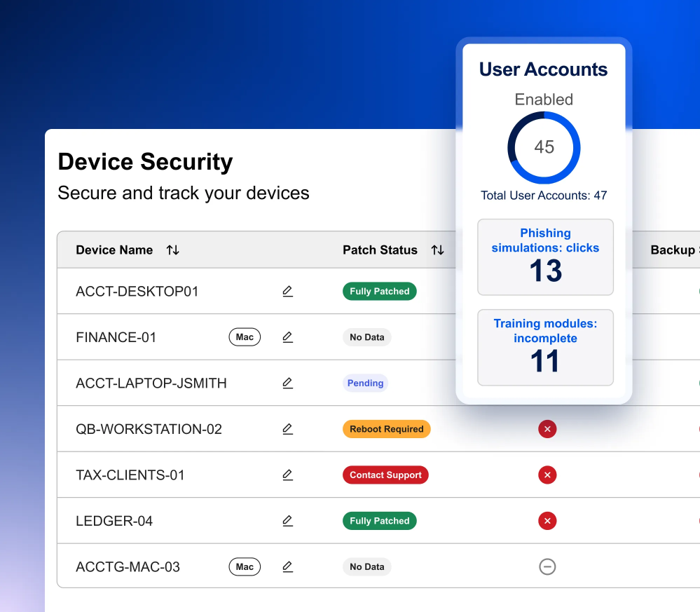The width and height of the screenshot is (700, 612).
Task: Click the no-backup dash icon for ACCTG-MAC-03
Action: [x=547, y=566]
